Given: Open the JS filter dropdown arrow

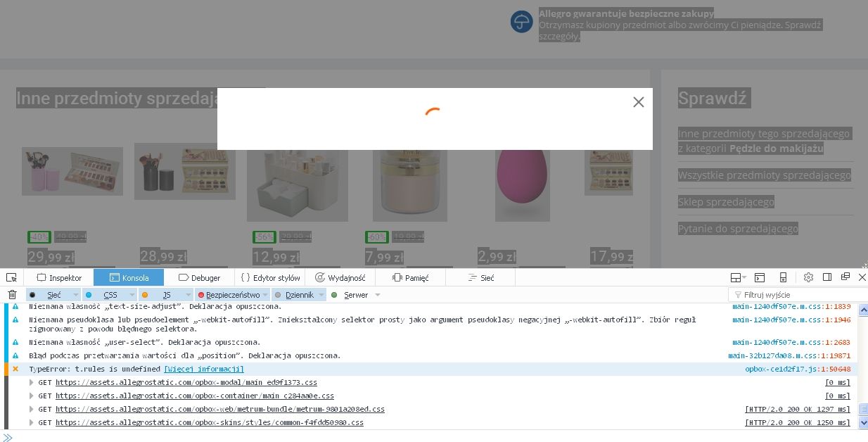Looking at the screenshot, I should [187, 295].
